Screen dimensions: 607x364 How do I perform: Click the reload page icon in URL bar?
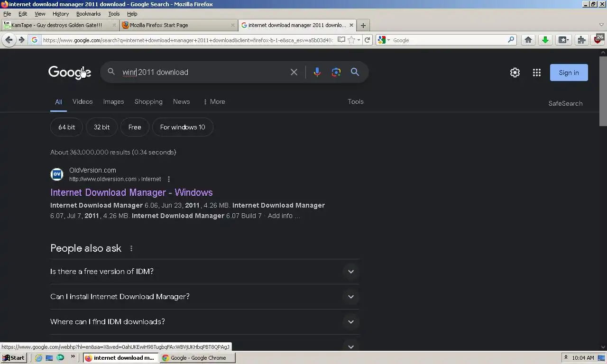point(367,40)
